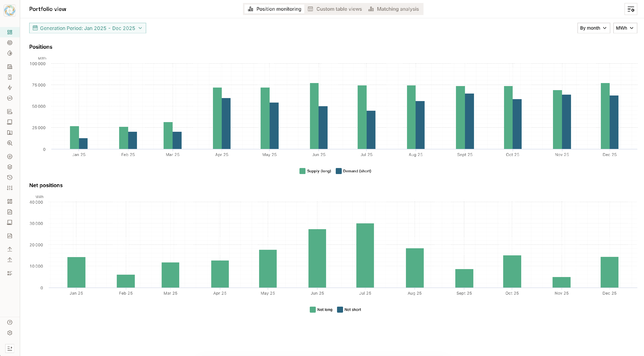Open the Generation Period date dropdown
This screenshot has width=644, height=356.
pyautogui.click(x=88, y=28)
